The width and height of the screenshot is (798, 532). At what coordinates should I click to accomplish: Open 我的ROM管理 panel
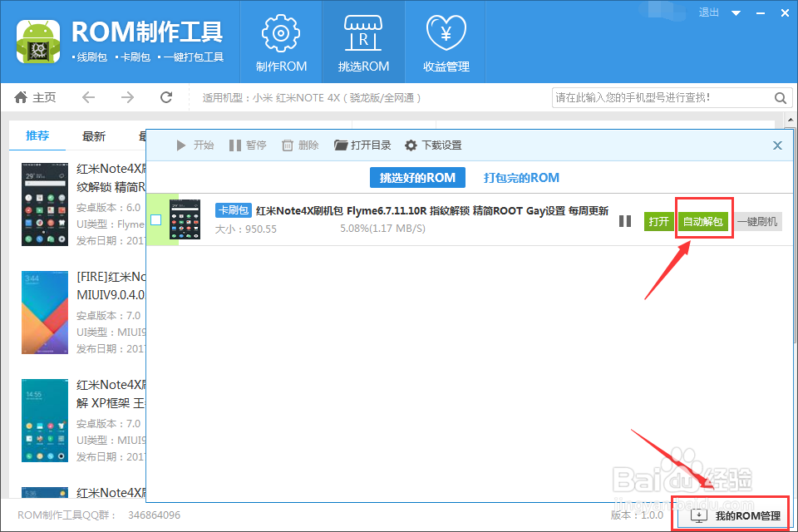click(x=734, y=515)
